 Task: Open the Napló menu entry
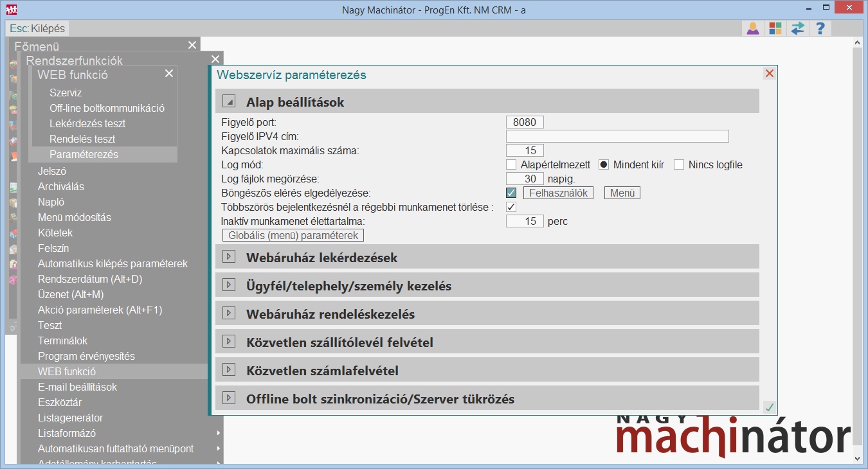[x=51, y=202]
